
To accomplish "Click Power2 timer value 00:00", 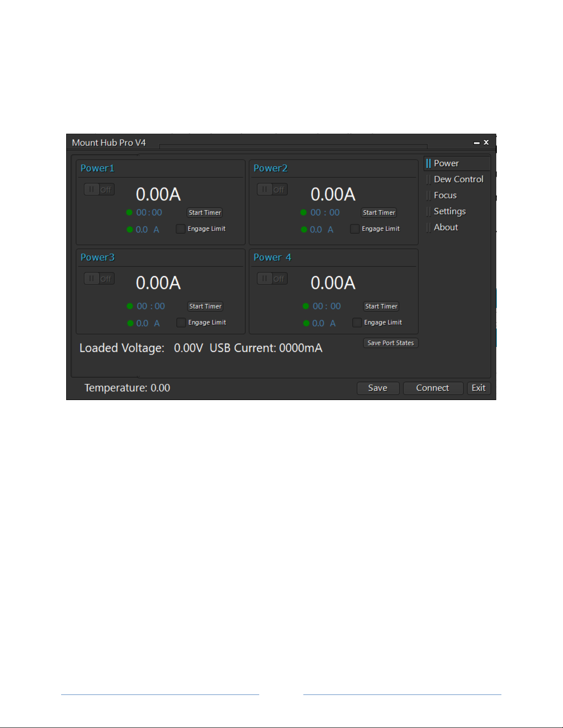I will (325, 213).
